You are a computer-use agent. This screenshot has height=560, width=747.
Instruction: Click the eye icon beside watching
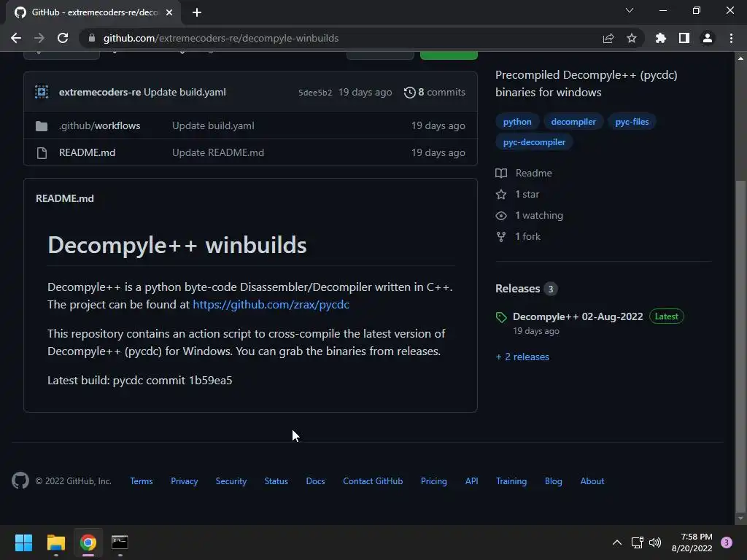point(501,216)
